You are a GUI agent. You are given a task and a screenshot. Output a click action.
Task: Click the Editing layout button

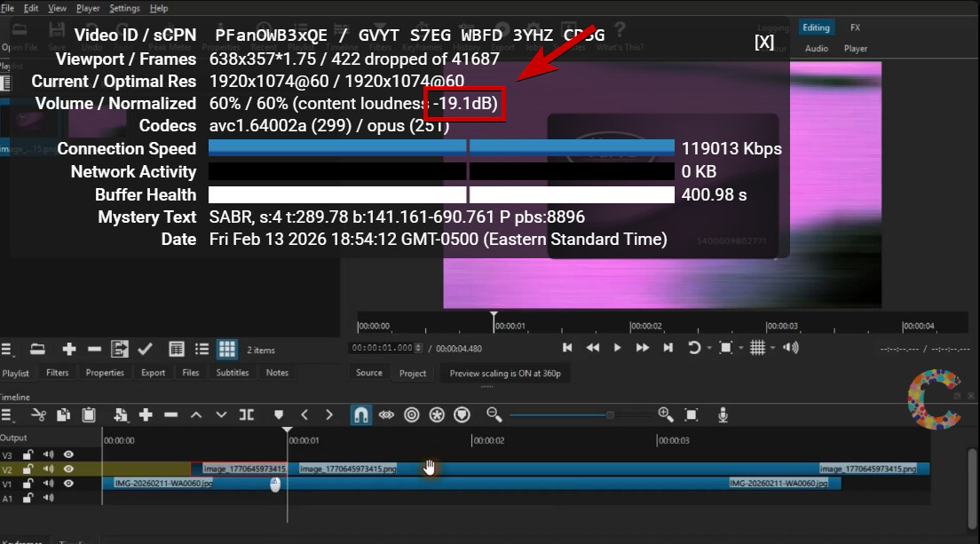(816, 28)
